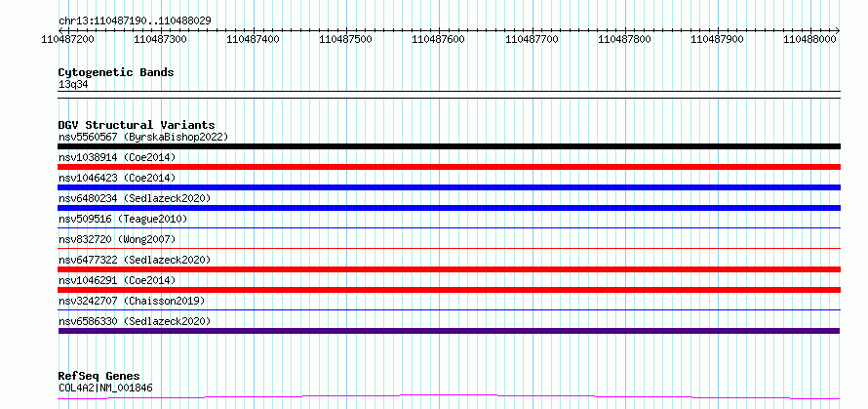Click ruler position 110487200
Viewport: 868px width, 409px height.
(67, 39)
